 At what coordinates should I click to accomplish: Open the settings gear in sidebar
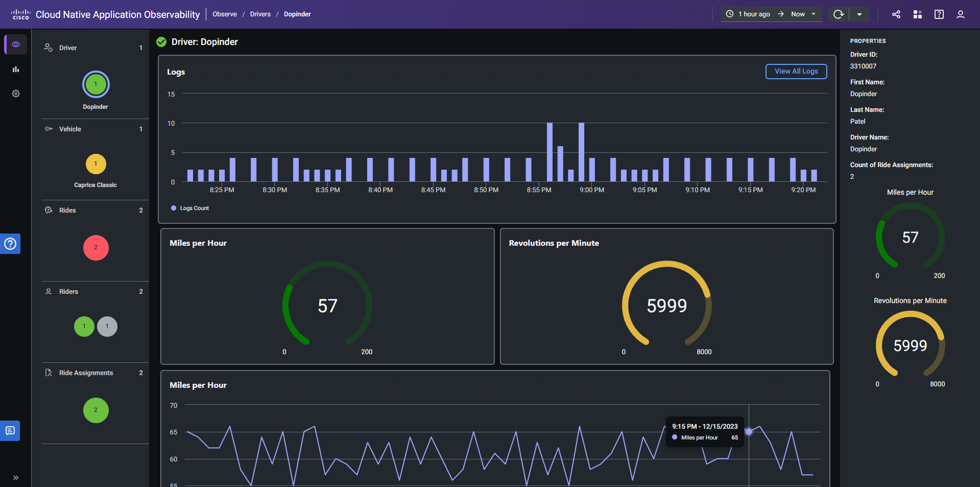coord(16,94)
